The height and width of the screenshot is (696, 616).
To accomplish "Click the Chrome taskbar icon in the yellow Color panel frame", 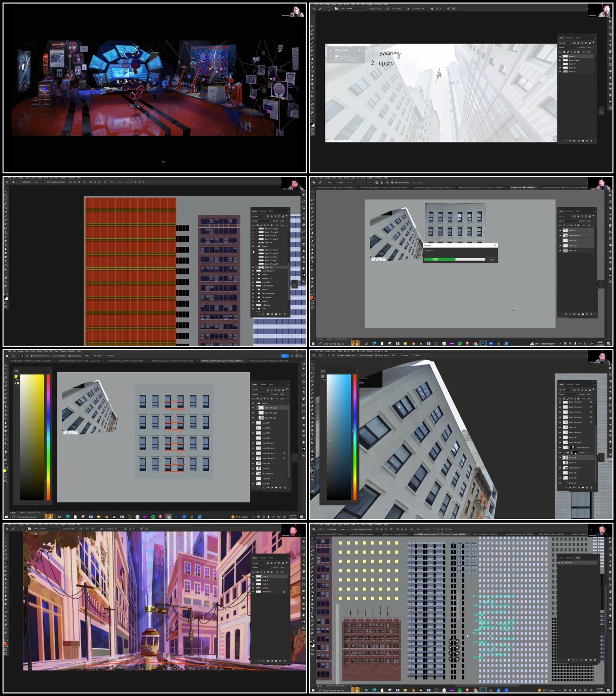I will coord(168,517).
